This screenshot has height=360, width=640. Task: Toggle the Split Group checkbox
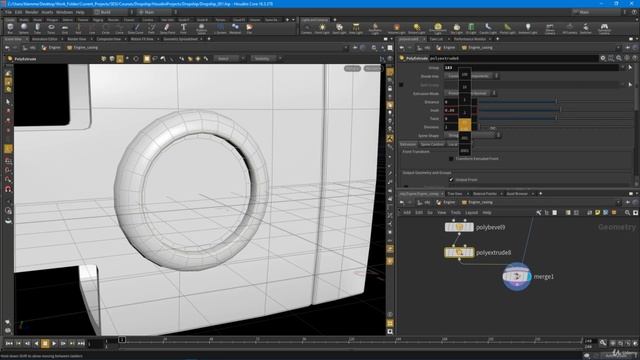[401, 84]
